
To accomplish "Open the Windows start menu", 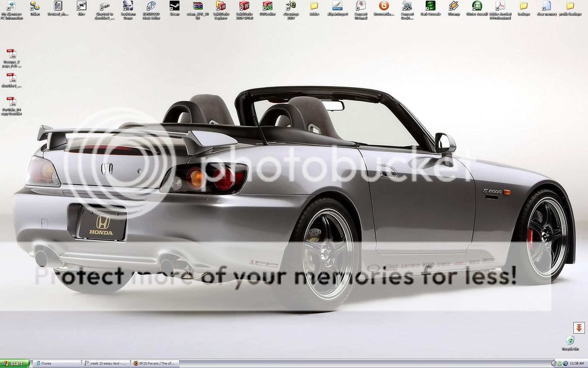I will pyautogui.click(x=15, y=364).
